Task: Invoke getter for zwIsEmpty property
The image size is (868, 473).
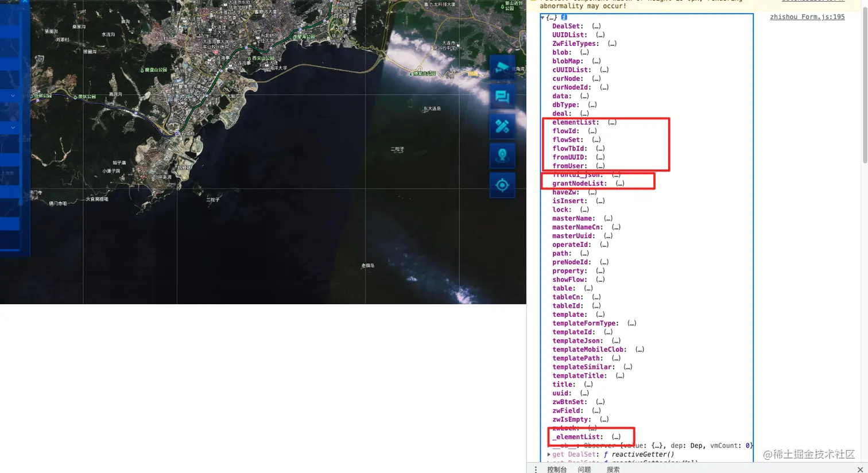Action: [604, 420]
